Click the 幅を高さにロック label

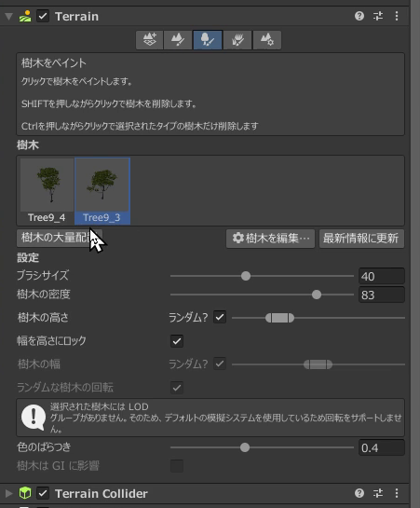51,341
